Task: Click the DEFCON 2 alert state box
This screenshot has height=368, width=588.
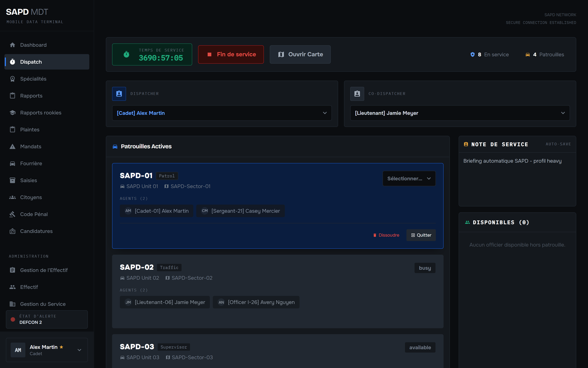Action: pos(47,319)
